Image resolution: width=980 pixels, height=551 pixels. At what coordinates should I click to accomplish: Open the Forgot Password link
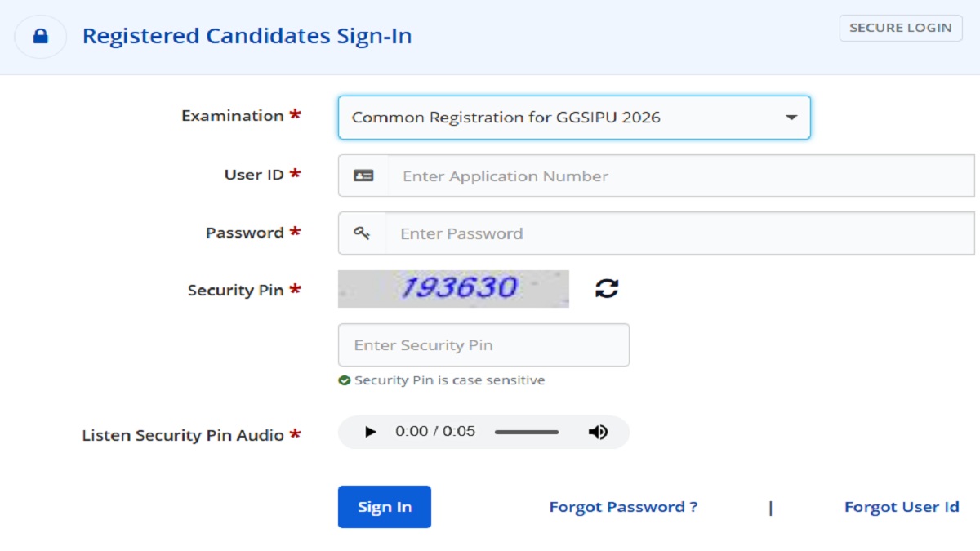pos(623,507)
